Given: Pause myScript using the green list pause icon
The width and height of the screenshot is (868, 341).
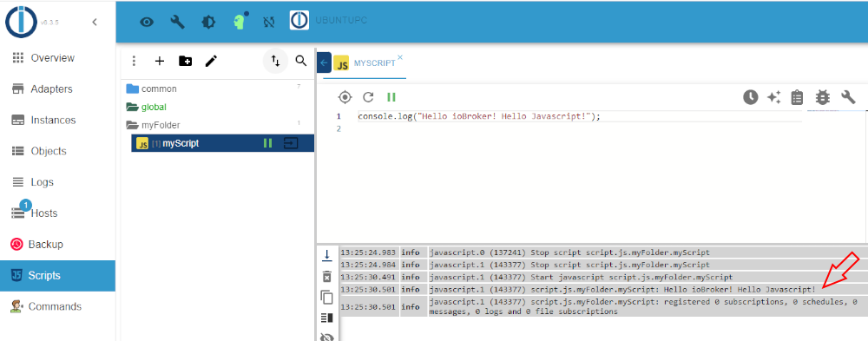Looking at the screenshot, I should [x=268, y=143].
